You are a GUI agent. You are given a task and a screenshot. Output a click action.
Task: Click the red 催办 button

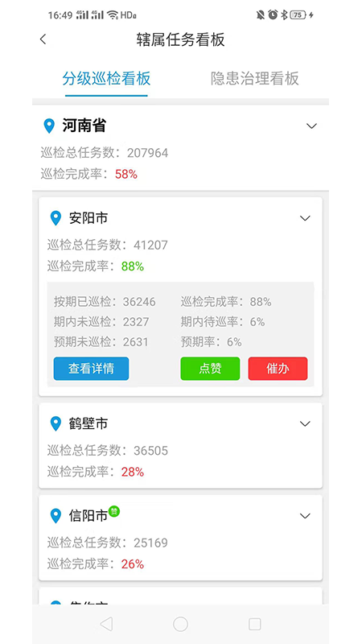pyautogui.click(x=278, y=369)
